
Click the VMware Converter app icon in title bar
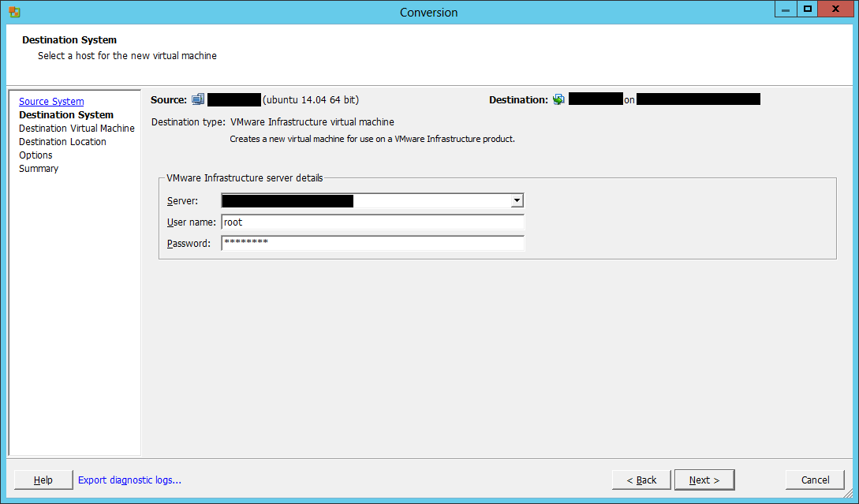point(15,12)
